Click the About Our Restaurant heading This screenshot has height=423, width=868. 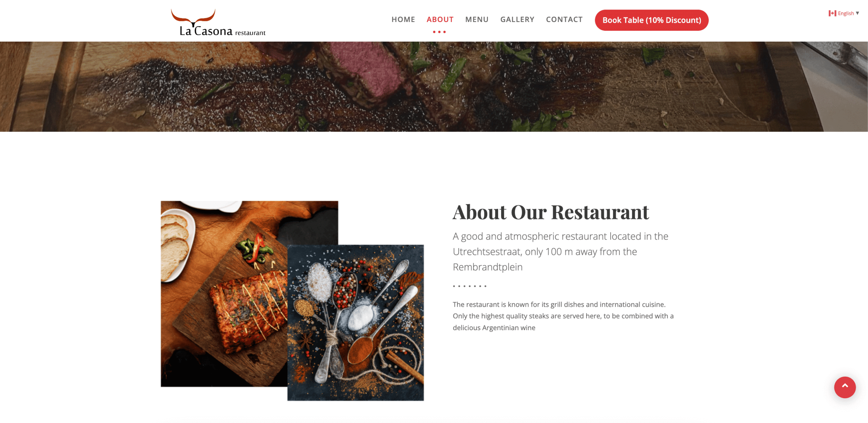551,212
